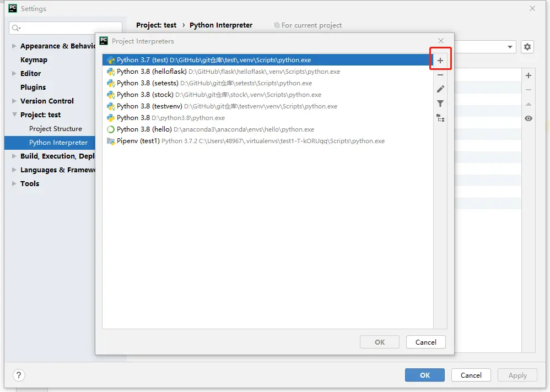Click the conda ring icon beside Python 3.8 (hello)
550x392 pixels.
[x=110, y=129]
